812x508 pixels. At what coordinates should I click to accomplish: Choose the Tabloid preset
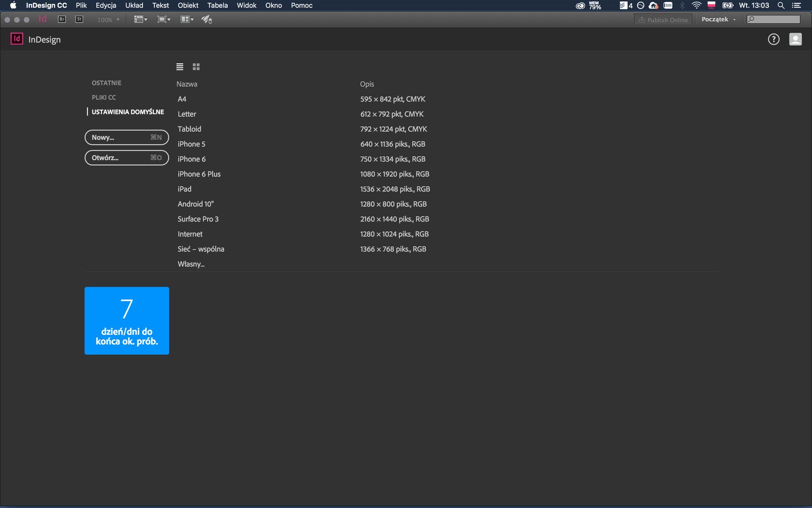[189, 129]
